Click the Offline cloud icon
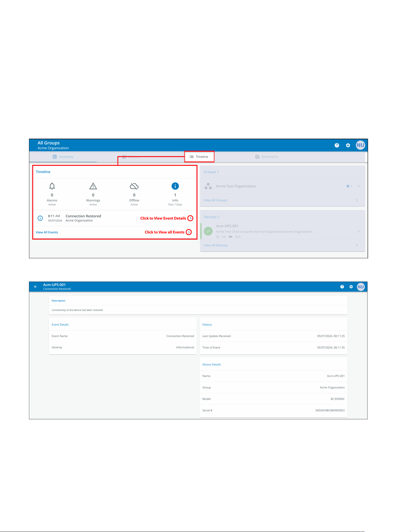Image resolution: width=411 pixels, height=532 pixels. click(134, 186)
